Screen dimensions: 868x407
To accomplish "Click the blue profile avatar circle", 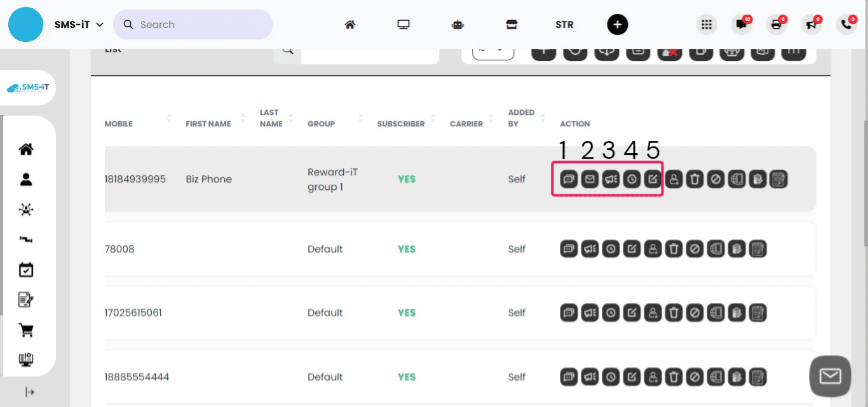I will tap(25, 25).
